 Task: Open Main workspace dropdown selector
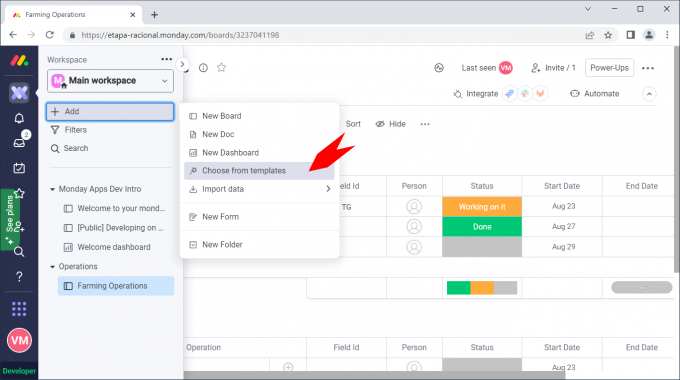tap(111, 81)
